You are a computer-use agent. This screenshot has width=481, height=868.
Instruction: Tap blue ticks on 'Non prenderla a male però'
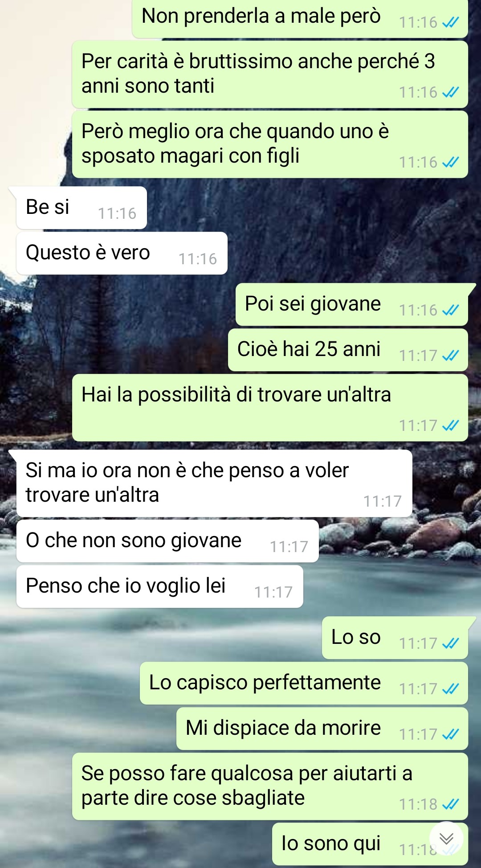[x=450, y=22]
